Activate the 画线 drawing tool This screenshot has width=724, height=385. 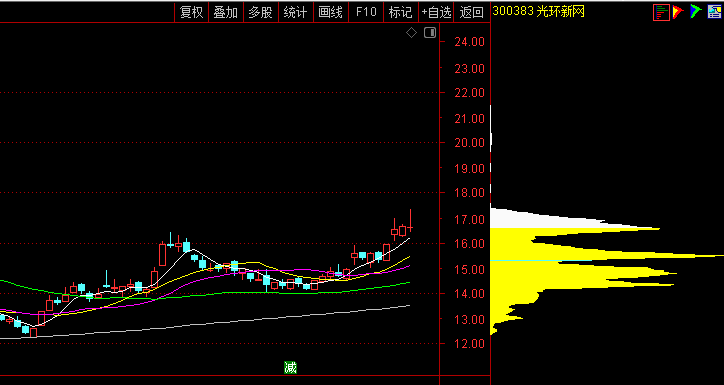coord(331,12)
